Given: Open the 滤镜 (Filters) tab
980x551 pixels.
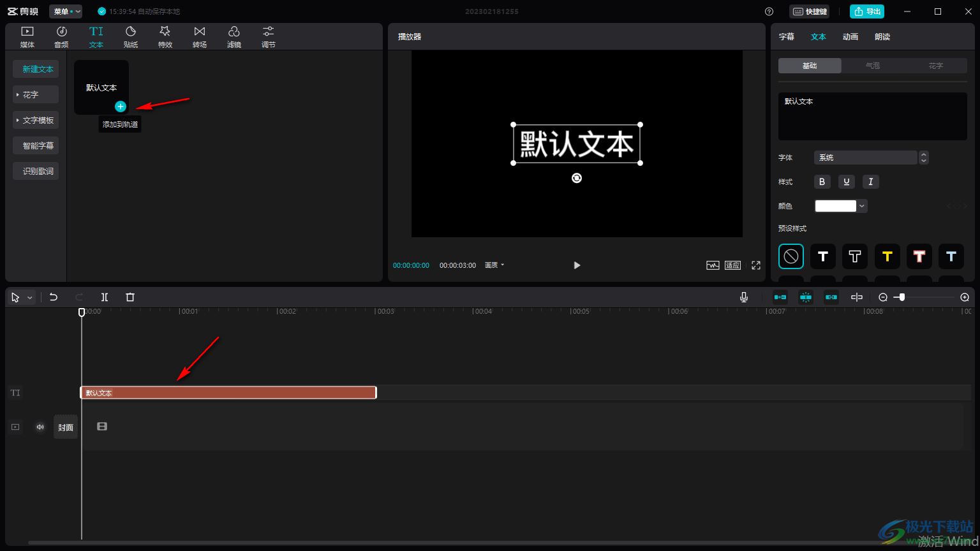Looking at the screenshot, I should click(234, 37).
